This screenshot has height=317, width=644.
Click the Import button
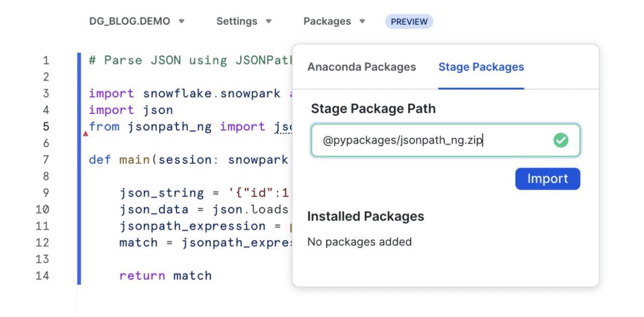tap(547, 179)
